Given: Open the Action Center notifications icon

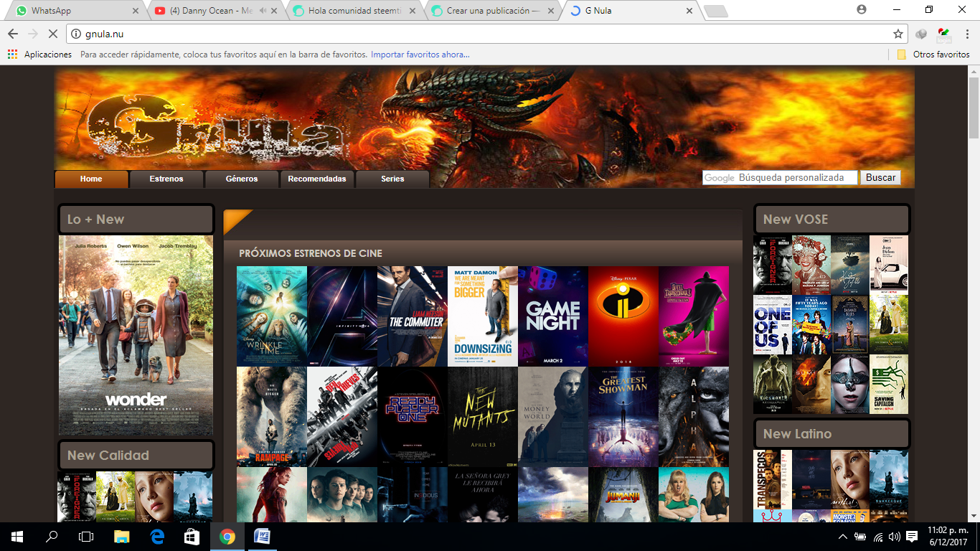Looking at the screenshot, I should tap(912, 537).
